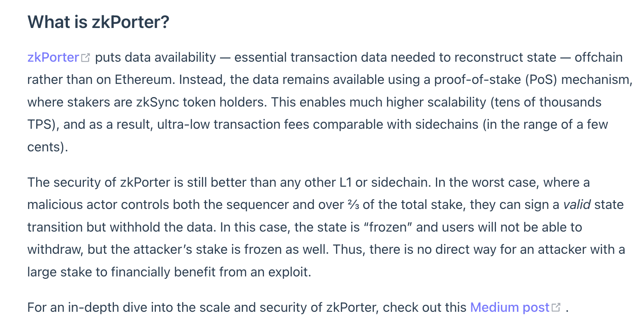Click the external-link icon beside zkPorter

coord(86,58)
